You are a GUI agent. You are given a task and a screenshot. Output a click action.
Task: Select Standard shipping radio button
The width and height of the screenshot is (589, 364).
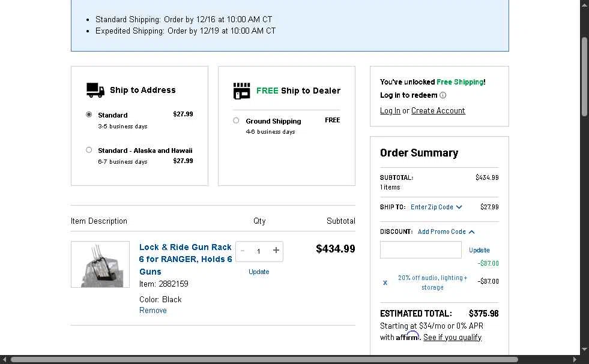coord(89,115)
